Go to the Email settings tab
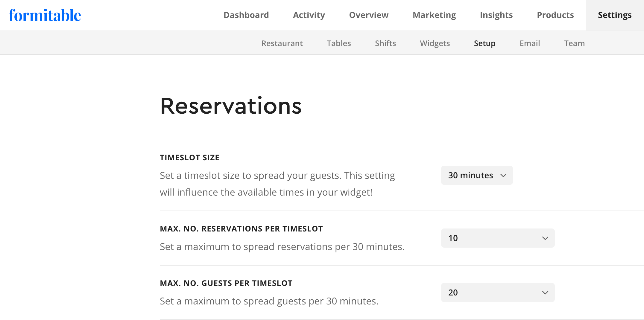Image resolution: width=644 pixels, height=320 pixels. (x=530, y=43)
